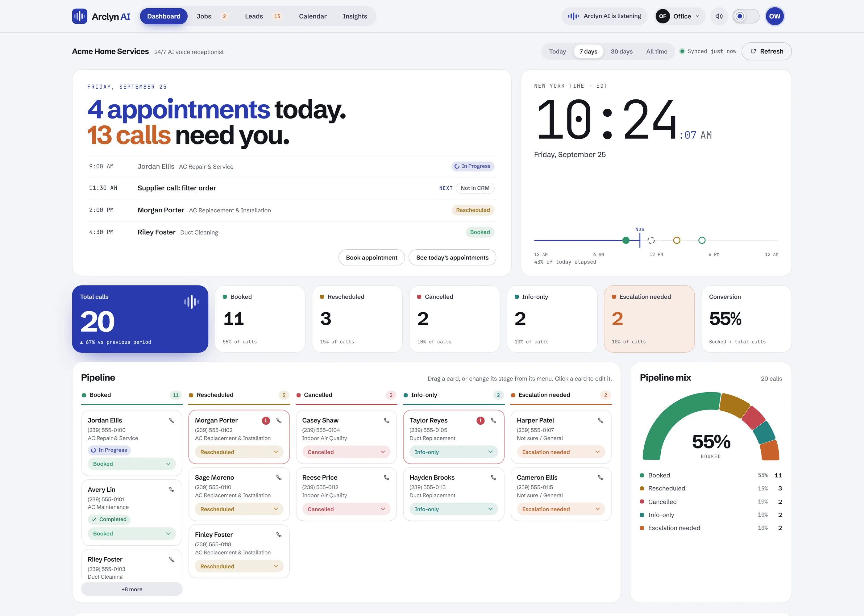864x616 pixels.
Task: Open Casey Shaw's Cancelled stage dropdown
Action: tap(346, 452)
